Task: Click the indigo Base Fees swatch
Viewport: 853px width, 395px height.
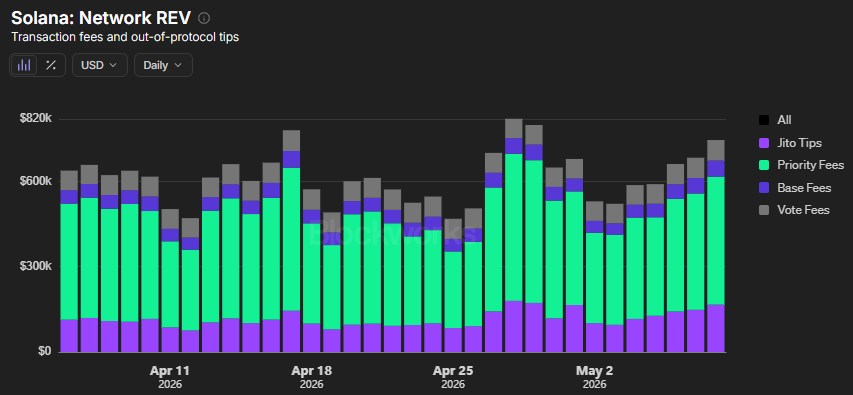Action: coord(764,188)
